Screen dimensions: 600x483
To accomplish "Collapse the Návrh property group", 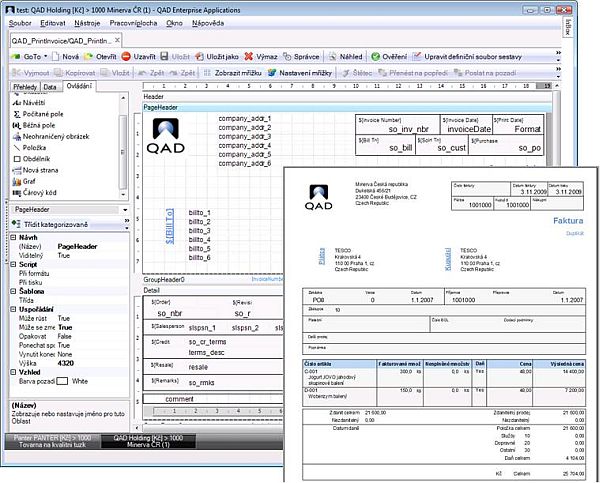I will click(x=13, y=237).
